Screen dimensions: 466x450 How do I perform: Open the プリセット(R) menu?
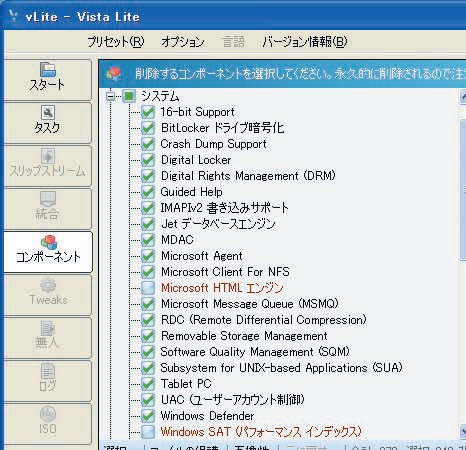coord(116,42)
